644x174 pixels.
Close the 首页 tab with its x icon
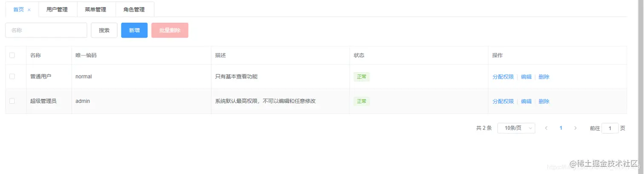tap(29, 10)
